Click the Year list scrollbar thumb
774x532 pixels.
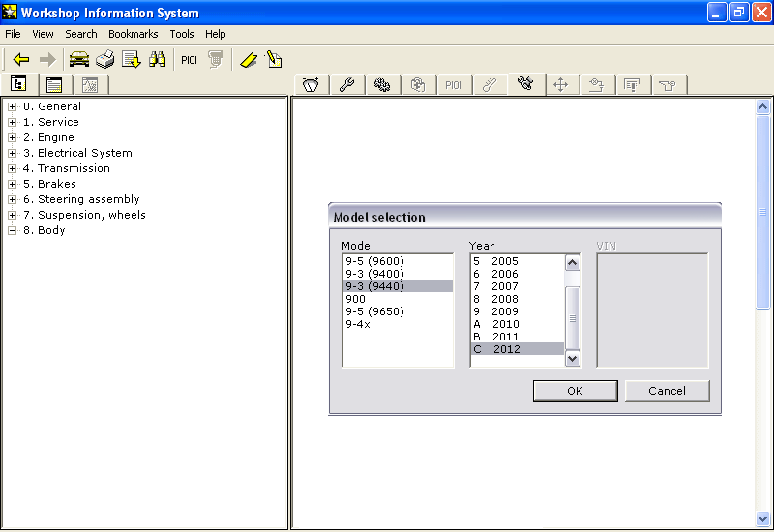pos(572,318)
